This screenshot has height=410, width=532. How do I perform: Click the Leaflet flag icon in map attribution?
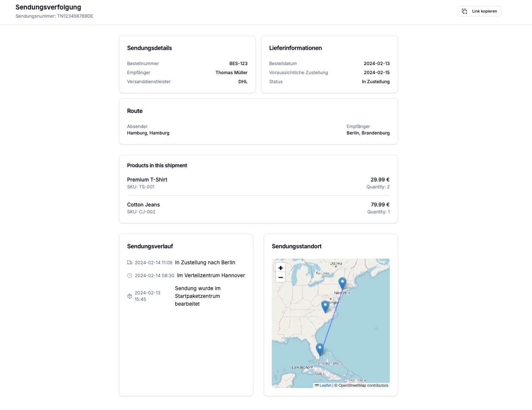click(317, 385)
